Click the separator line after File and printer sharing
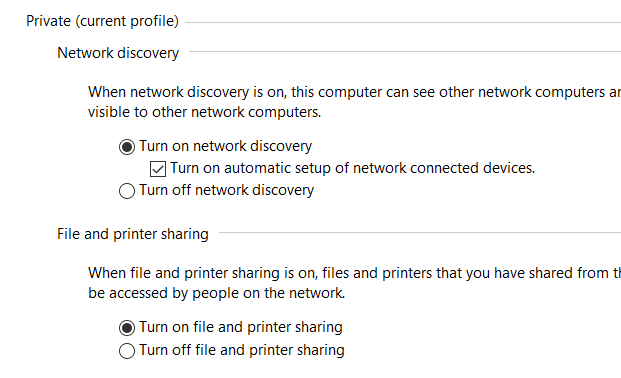 click(x=420, y=233)
